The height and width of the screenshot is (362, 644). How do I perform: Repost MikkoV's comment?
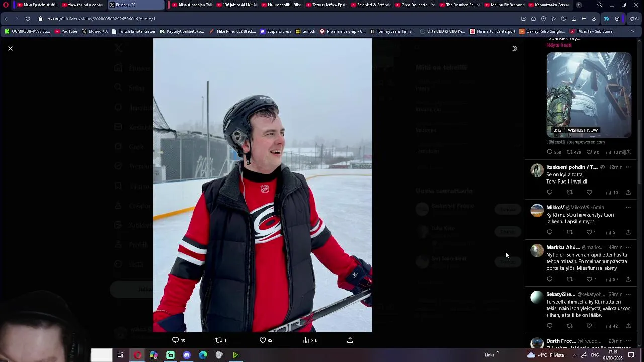click(569, 232)
